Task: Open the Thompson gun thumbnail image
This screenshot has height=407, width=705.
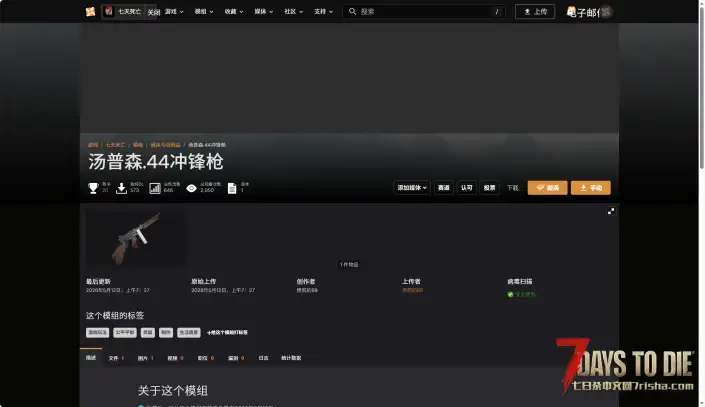Action: coord(135,238)
